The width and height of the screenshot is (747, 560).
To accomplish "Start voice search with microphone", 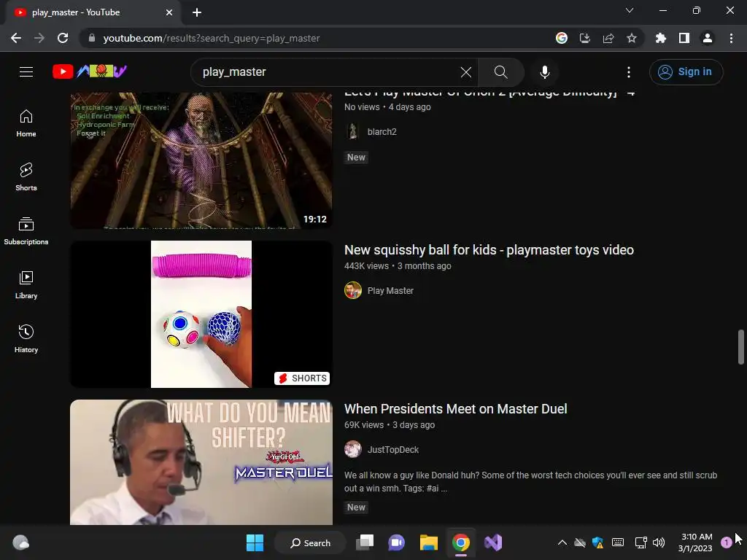I will (544, 72).
